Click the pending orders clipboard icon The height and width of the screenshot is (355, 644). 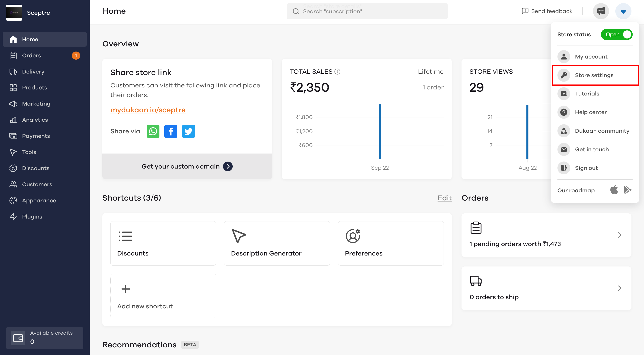pos(476,228)
